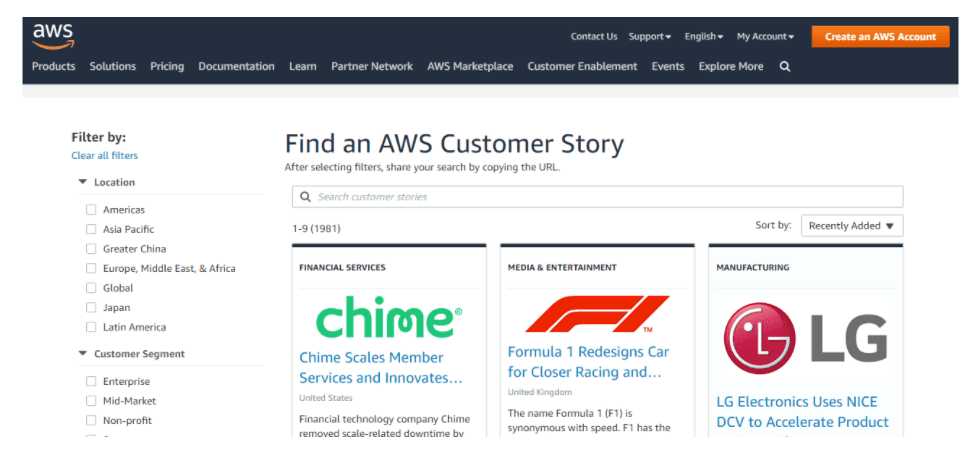The height and width of the screenshot is (474, 972).
Task: Tick the Enterprise customer segment
Action: tap(91, 381)
